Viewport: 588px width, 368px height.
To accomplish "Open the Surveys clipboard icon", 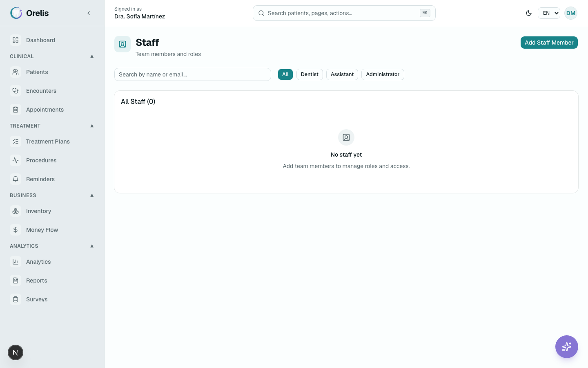I will (x=16, y=299).
